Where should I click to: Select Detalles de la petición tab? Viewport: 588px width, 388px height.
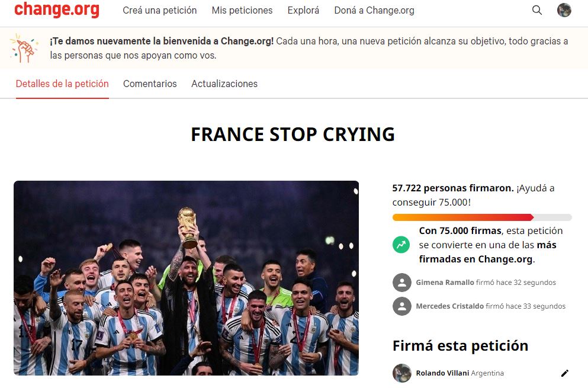coord(62,84)
